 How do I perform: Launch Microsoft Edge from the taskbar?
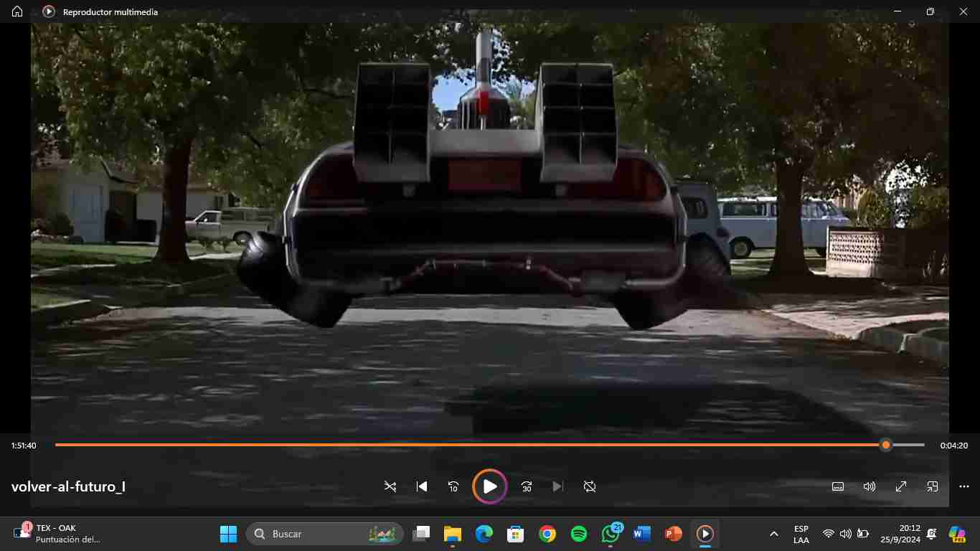(x=484, y=534)
